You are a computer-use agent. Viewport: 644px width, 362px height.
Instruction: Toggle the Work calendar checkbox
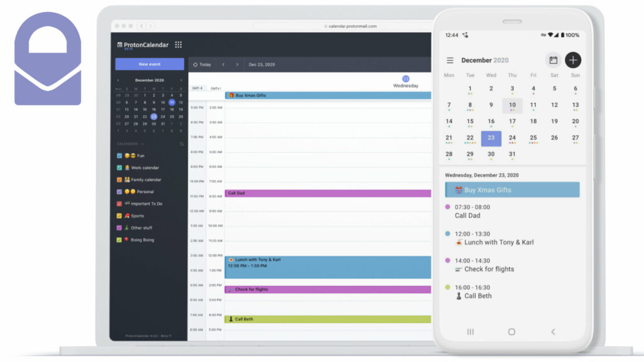pos(119,167)
